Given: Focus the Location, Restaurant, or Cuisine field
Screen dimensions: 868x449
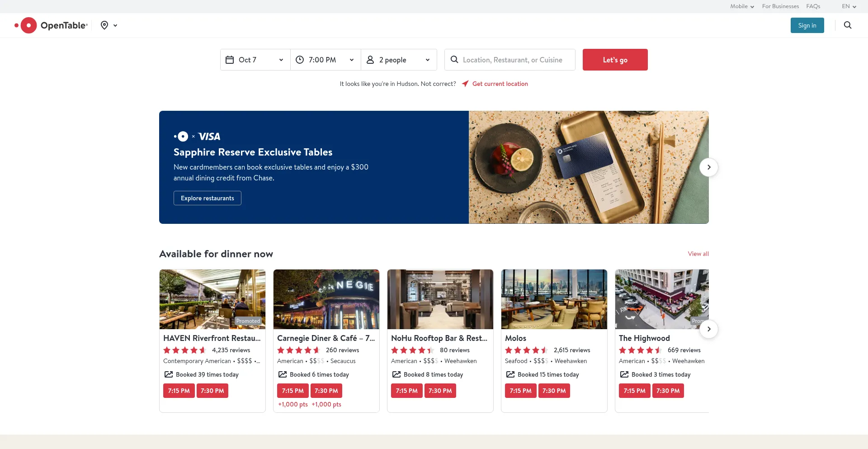Looking at the screenshot, I should pyautogui.click(x=513, y=60).
